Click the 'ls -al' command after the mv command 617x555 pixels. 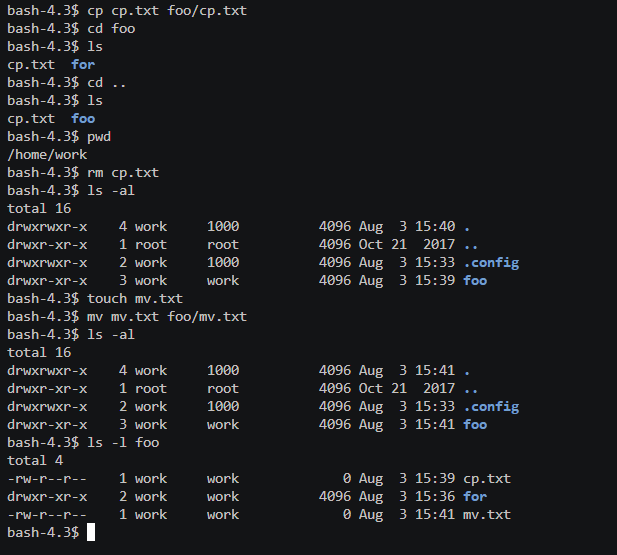coord(111,335)
